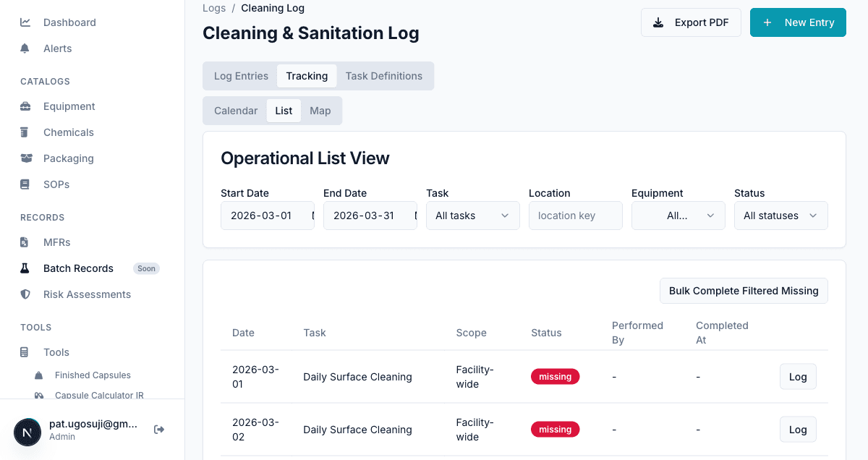This screenshot has height=460, width=868.
Task: Click Export PDF
Action: tap(691, 22)
